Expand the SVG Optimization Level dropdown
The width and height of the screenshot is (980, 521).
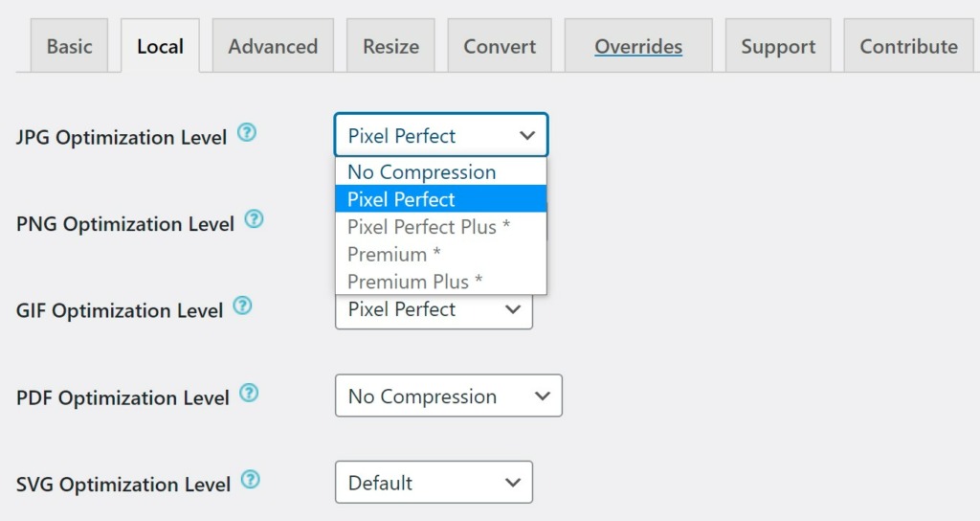click(434, 483)
